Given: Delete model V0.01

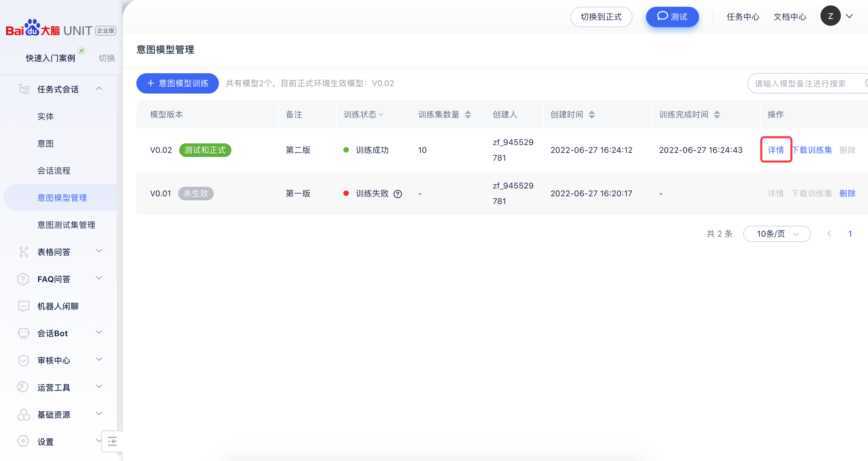Looking at the screenshot, I should (x=847, y=193).
